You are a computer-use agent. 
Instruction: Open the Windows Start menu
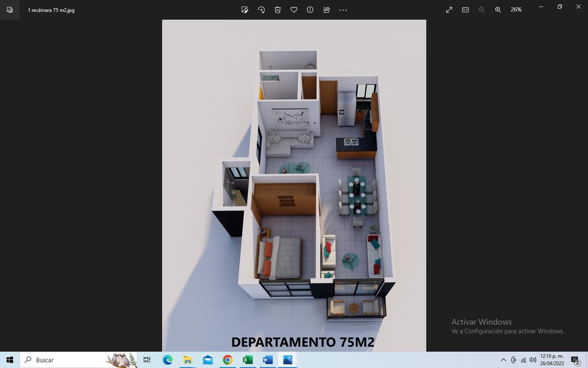click(10, 360)
